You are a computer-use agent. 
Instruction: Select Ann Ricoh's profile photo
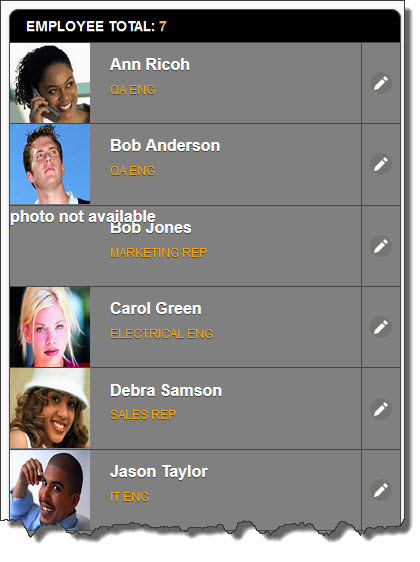[x=50, y=83]
